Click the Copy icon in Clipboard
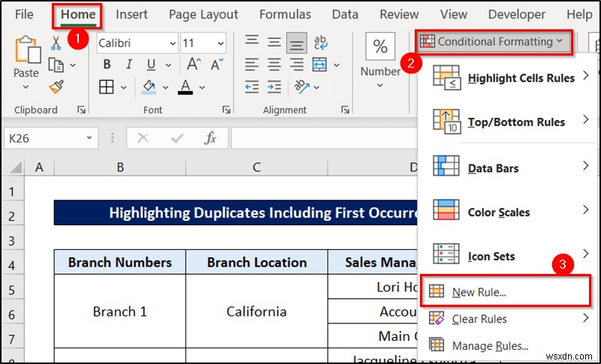This screenshot has width=601, height=364. 56,65
